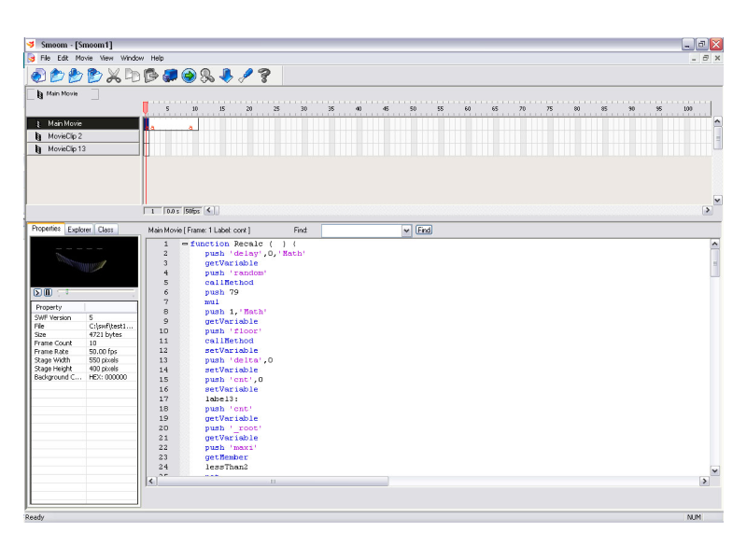Switch to the Class tab
747x560 pixels.
point(106,229)
